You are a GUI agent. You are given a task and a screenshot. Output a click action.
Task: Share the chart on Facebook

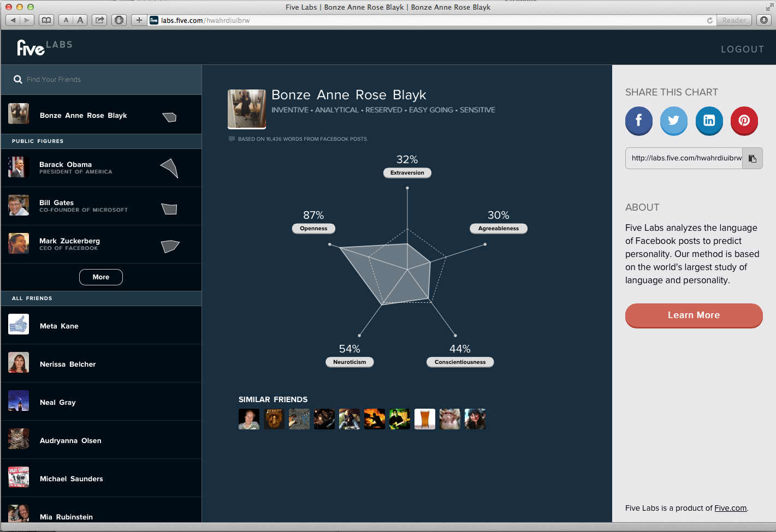point(638,121)
